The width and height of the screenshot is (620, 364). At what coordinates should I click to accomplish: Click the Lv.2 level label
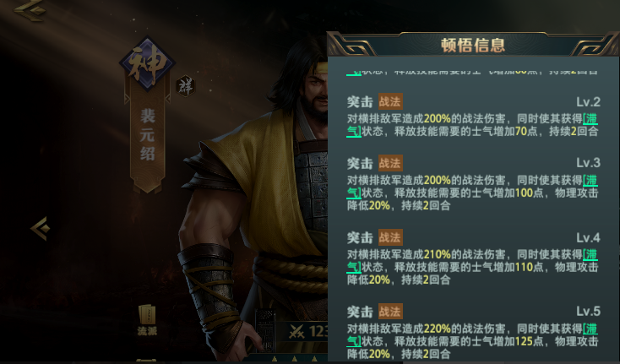[588, 102]
